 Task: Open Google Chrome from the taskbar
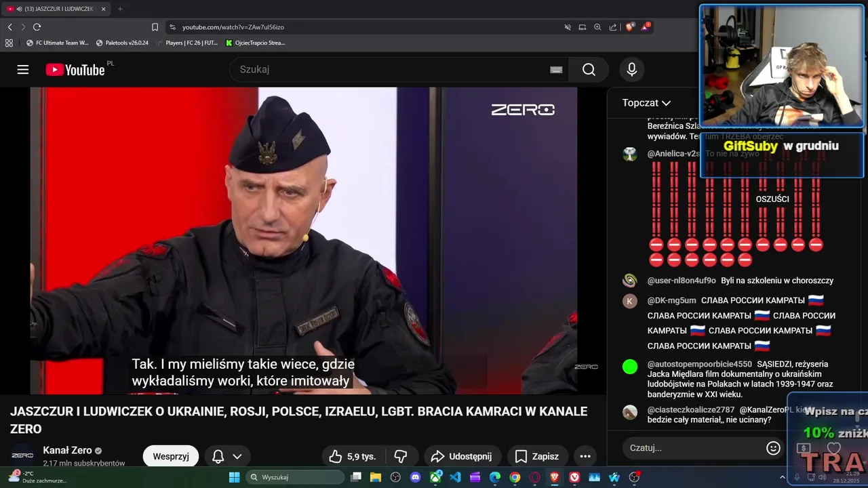click(x=515, y=477)
